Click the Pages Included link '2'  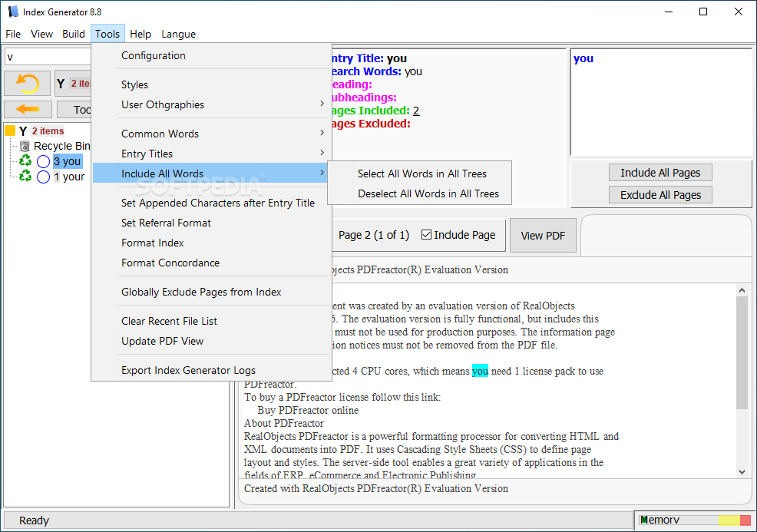point(416,111)
